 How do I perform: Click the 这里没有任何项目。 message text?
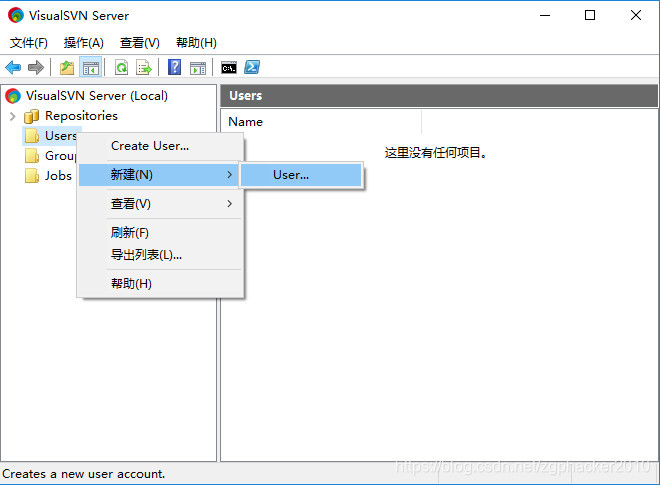pos(436,152)
